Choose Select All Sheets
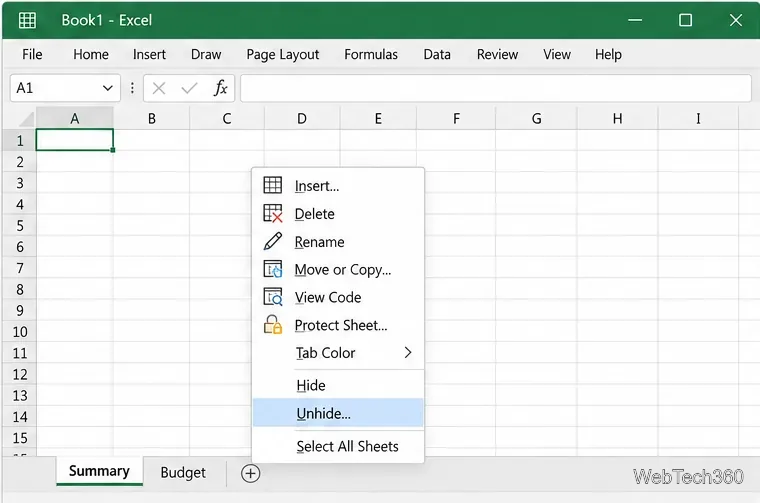The width and height of the screenshot is (760, 503). tap(338, 446)
